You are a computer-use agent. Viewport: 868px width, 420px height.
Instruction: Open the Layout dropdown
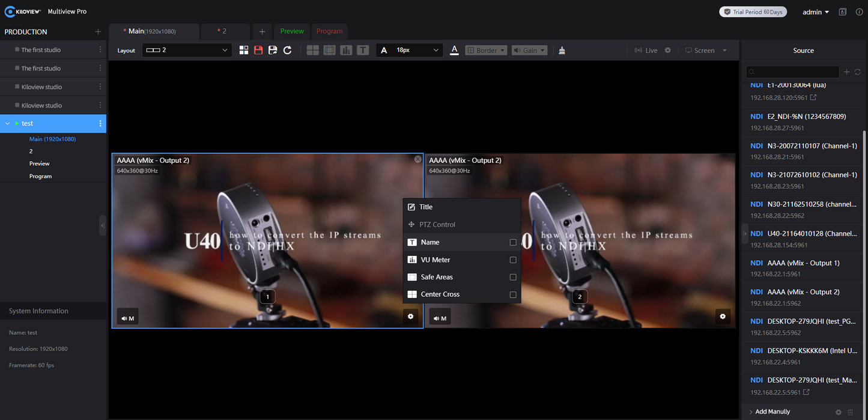[186, 50]
